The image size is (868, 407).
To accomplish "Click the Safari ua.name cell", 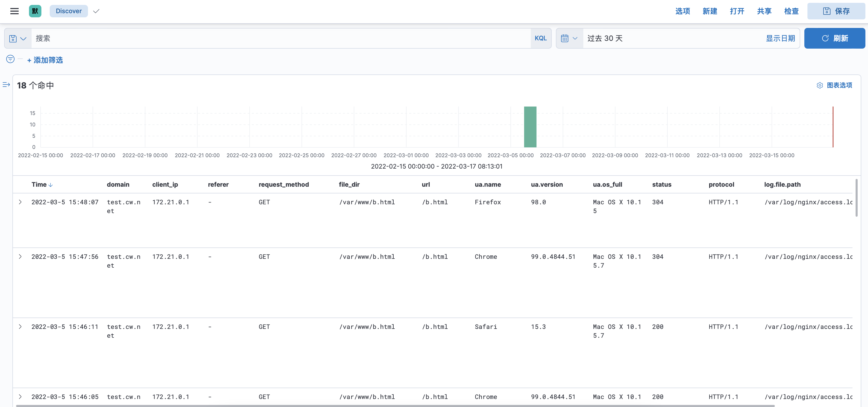I will point(486,327).
